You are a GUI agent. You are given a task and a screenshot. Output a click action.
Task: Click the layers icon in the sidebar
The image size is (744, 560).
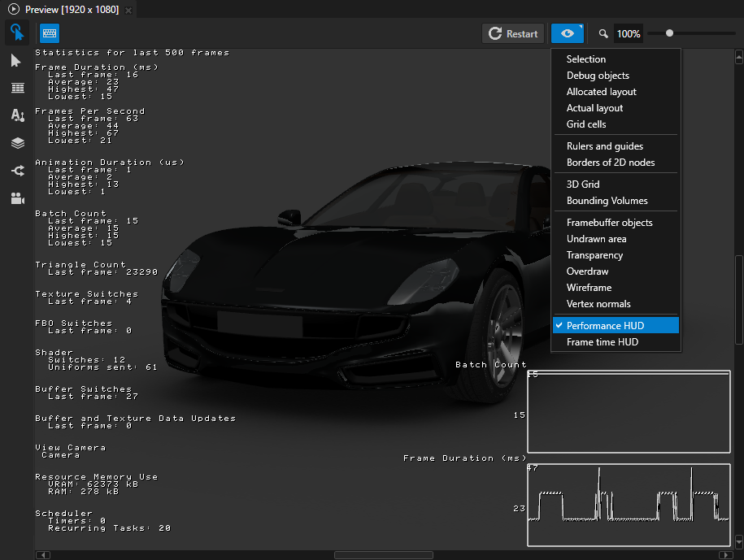pyautogui.click(x=17, y=142)
